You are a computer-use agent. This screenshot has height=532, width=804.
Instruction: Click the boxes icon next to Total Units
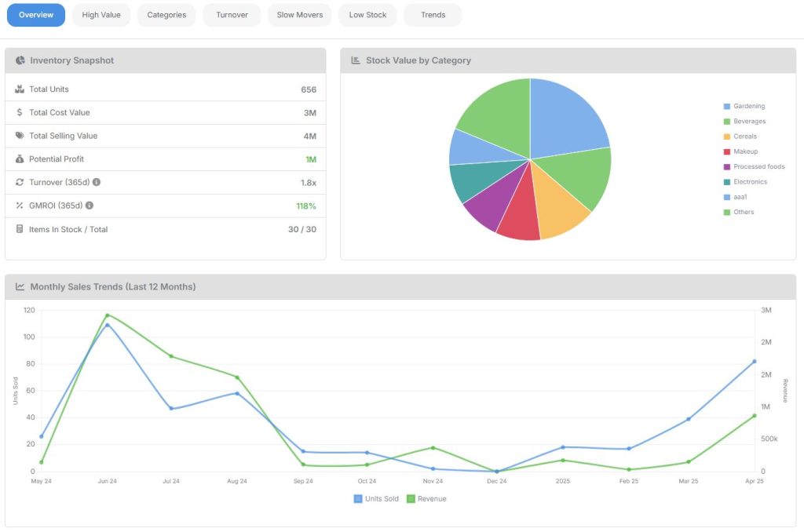[x=20, y=89]
